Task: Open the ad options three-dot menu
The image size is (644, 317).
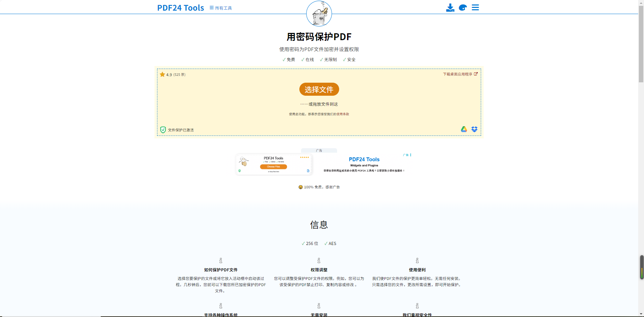Action: coord(410,155)
